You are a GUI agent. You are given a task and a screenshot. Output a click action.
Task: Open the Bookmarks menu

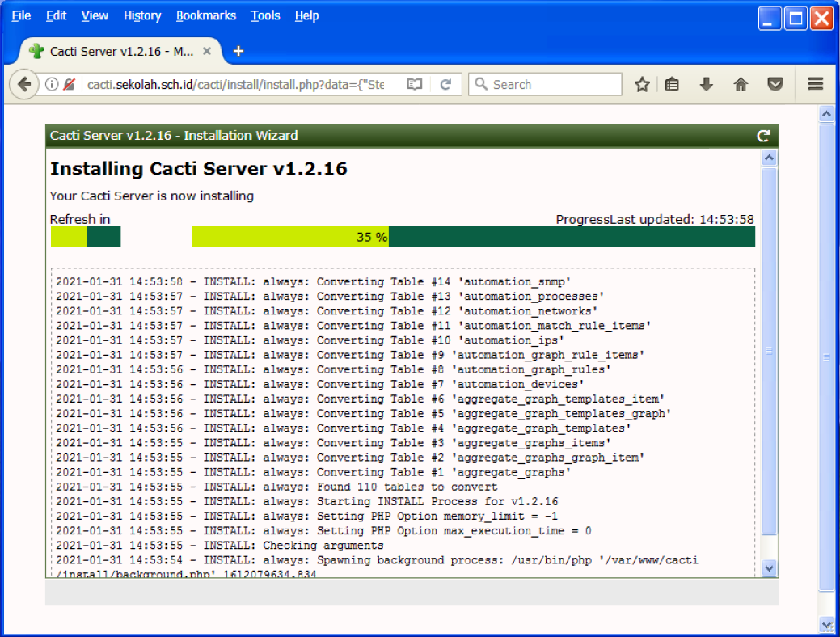pyautogui.click(x=206, y=15)
